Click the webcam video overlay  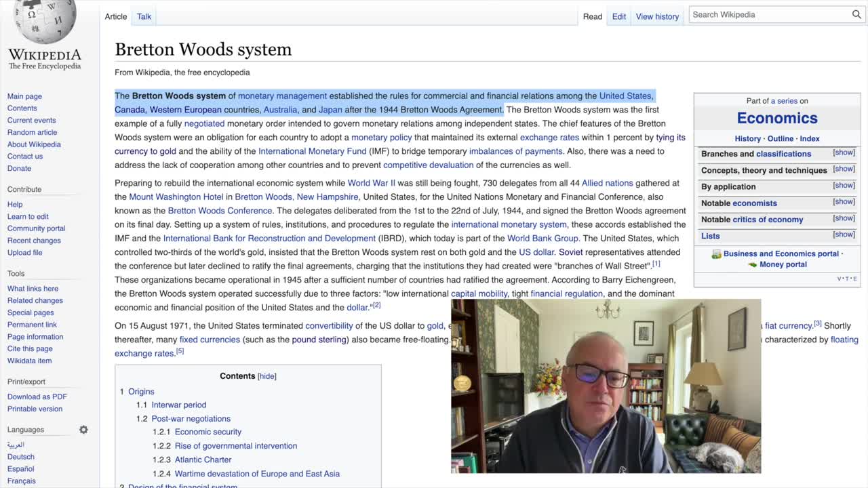point(606,386)
